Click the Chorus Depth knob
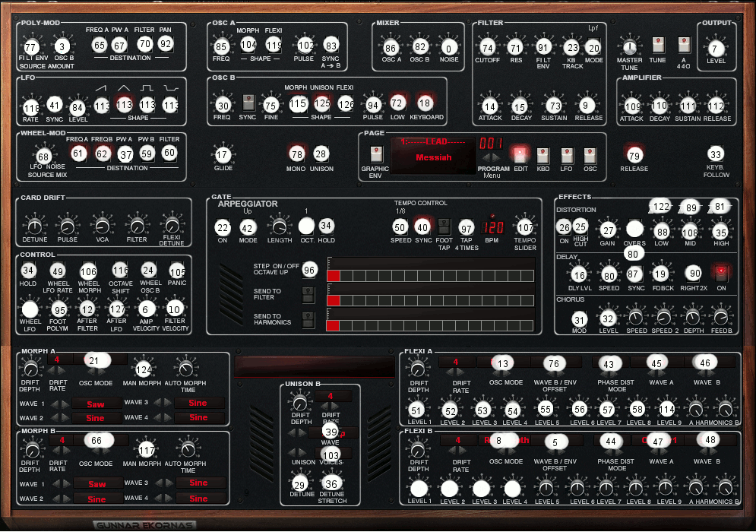 coord(693,318)
